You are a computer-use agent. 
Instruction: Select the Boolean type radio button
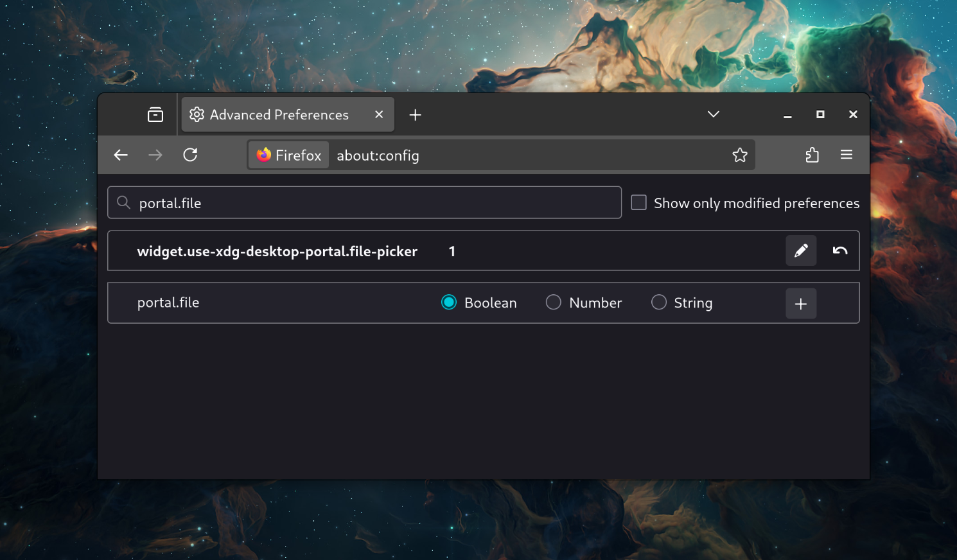click(x=449, y=302)
